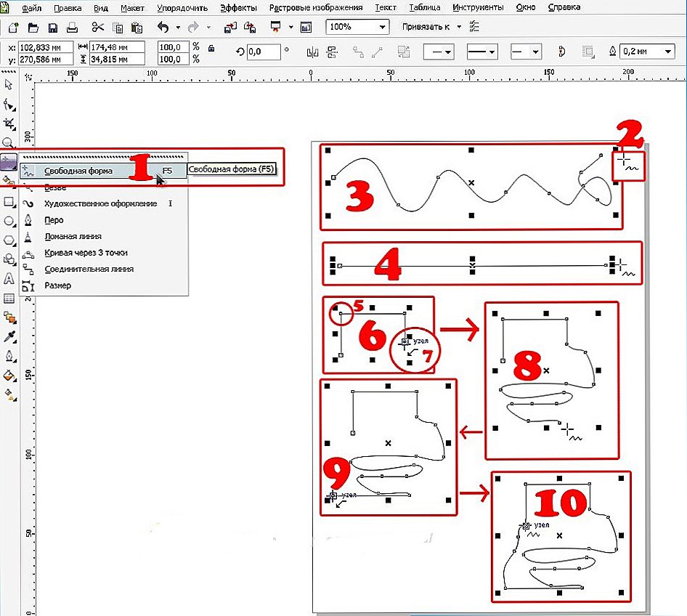This screenshot has width=687, height=616.
Task: Open the application launcher icon
Action: pos(275,27)
